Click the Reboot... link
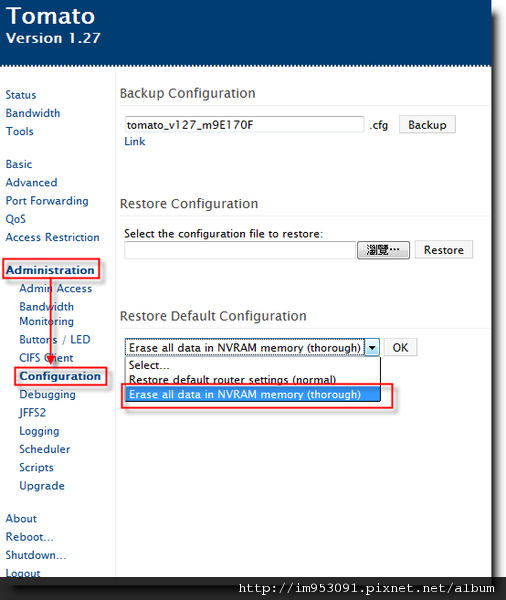 pos(29,537)
